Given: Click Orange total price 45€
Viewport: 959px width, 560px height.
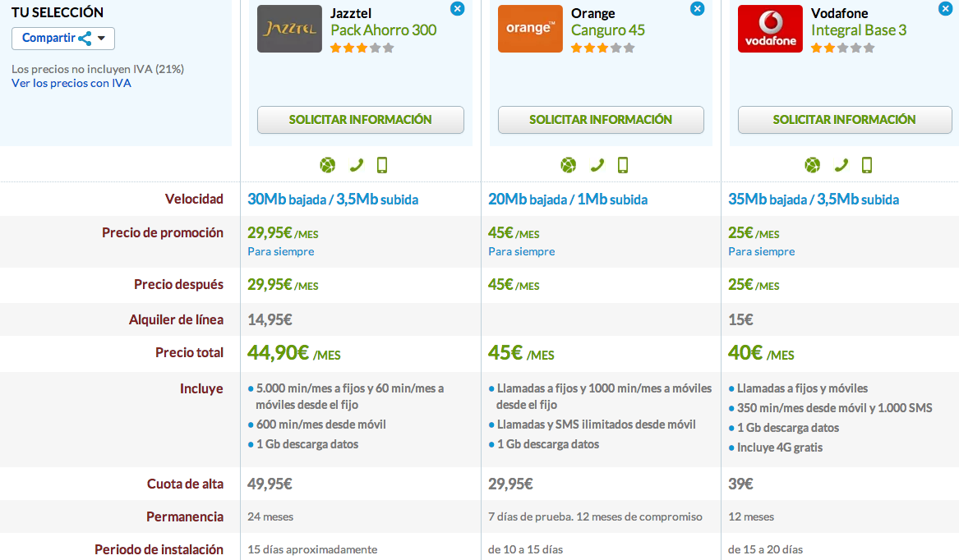Looking at the screenshot, I should tap(505, 353).
